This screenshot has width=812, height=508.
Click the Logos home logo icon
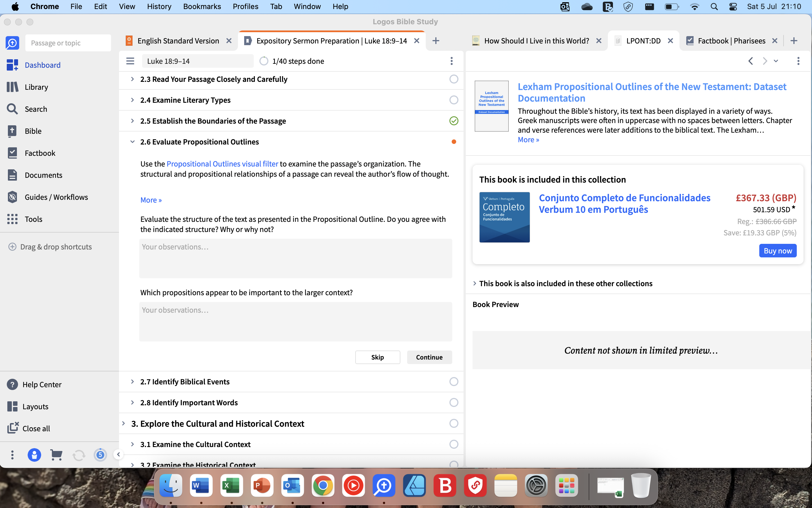click(x=12, y=43)
